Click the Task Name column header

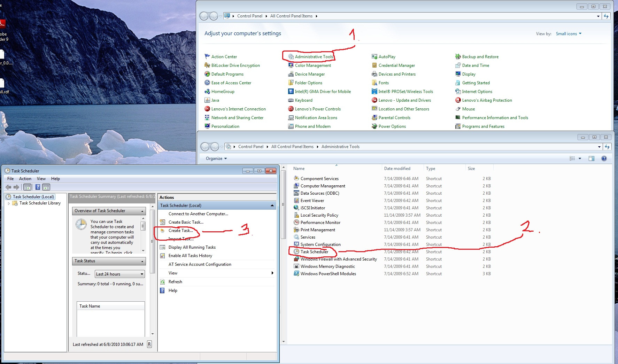pos(110,306)
